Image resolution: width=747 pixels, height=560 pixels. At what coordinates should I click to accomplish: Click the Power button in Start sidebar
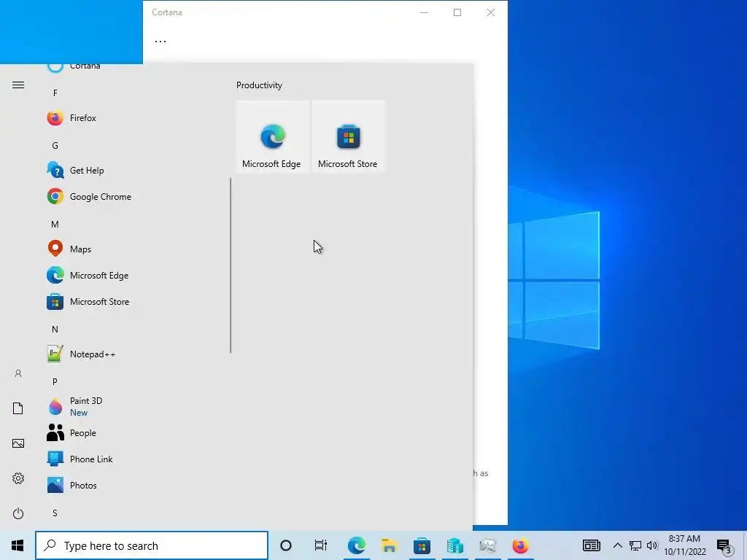pyautogui.click(x=18, y=513)
